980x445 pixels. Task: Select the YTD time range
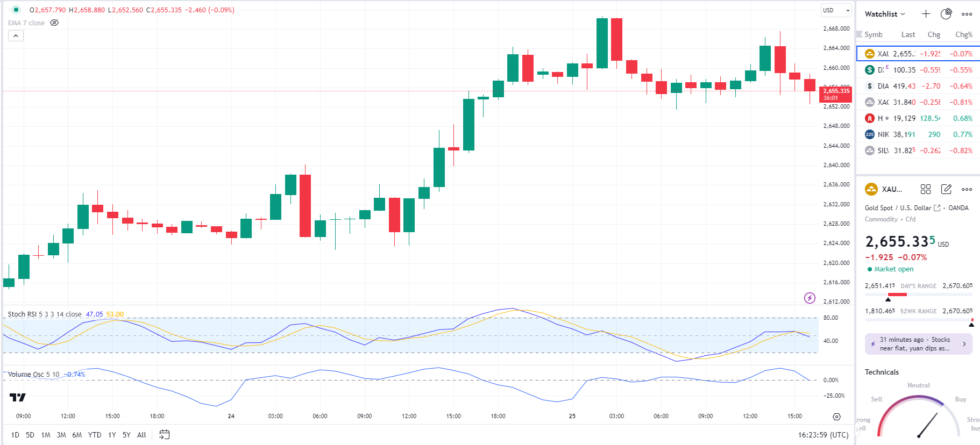(95, 435)
